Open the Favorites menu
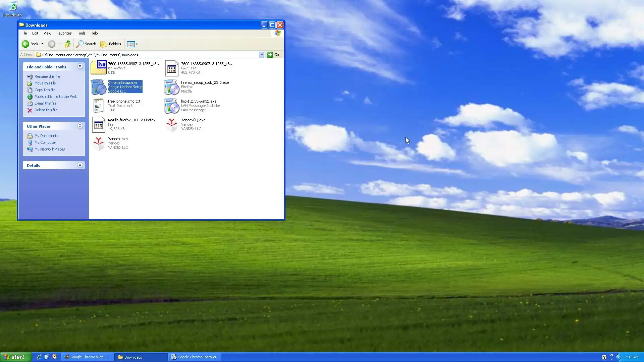Viewport: 644px width, 362px height. tap(64, 33)
